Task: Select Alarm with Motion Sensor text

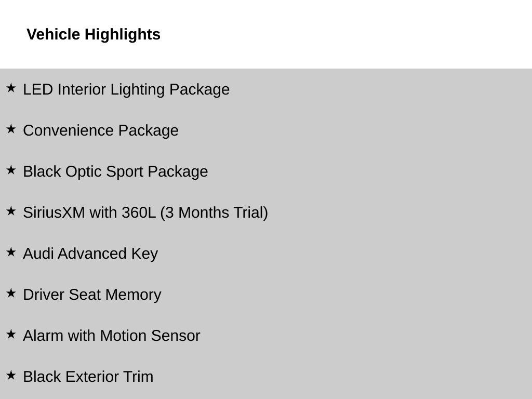Action: pos(112,336)
